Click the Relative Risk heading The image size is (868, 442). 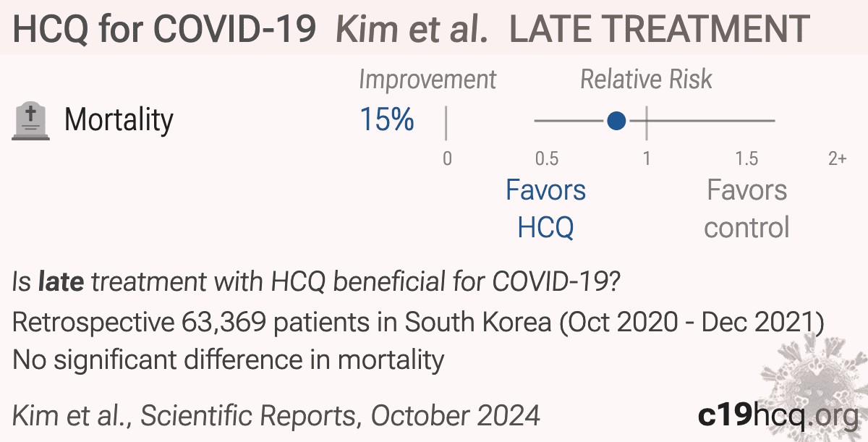pyautogui.click(x=647, y=80)
